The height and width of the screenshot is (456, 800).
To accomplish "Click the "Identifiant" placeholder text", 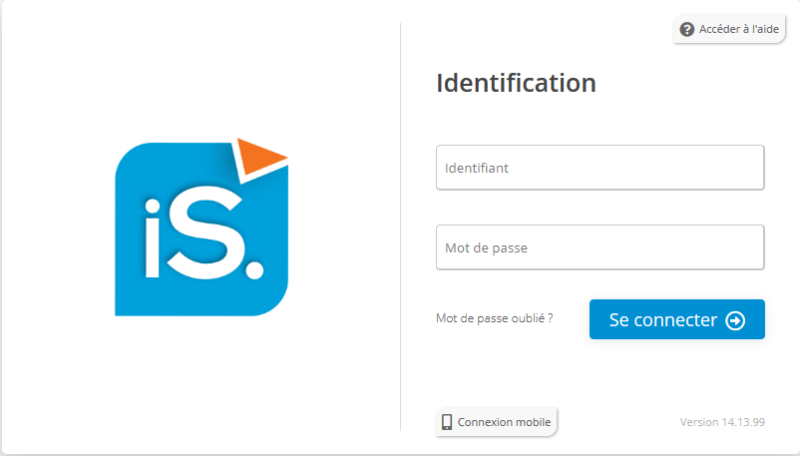I will point(477,168).
